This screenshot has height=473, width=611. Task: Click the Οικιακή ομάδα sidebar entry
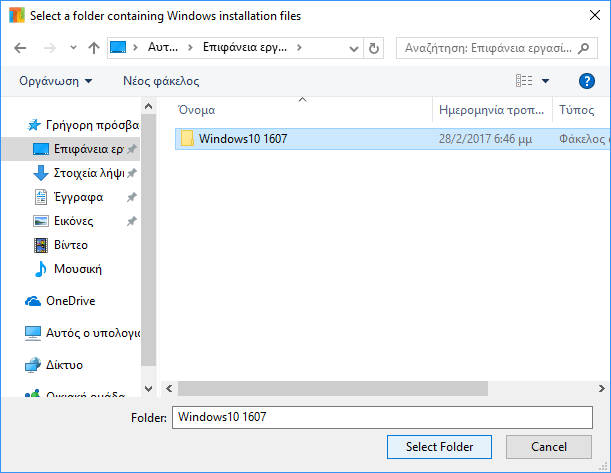coord(76,393)
